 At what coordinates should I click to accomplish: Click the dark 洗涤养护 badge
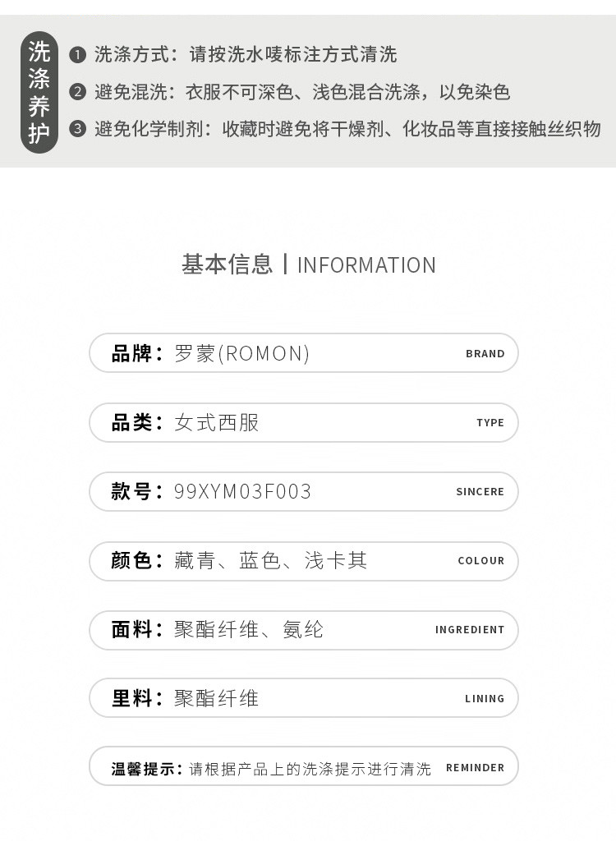coord(39,92)
